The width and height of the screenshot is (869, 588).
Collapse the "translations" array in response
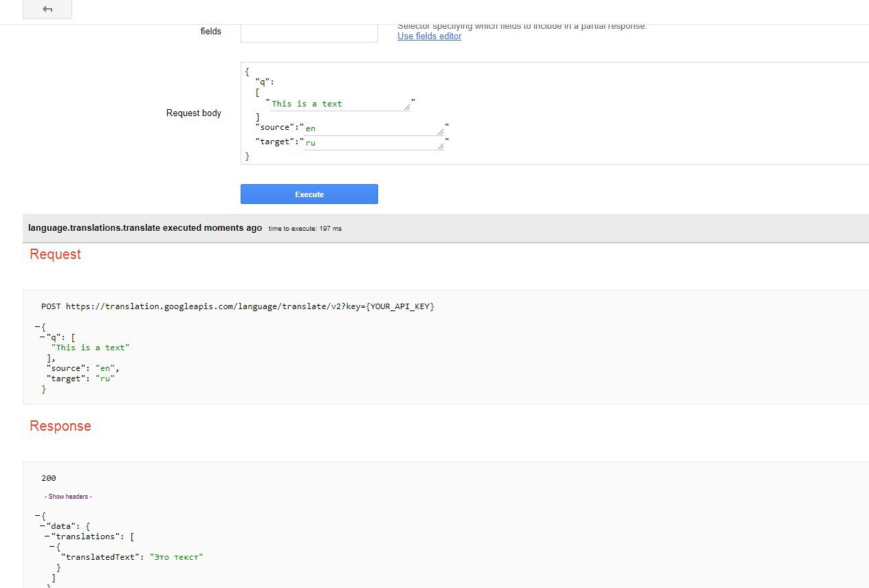(x=47, y=536)
